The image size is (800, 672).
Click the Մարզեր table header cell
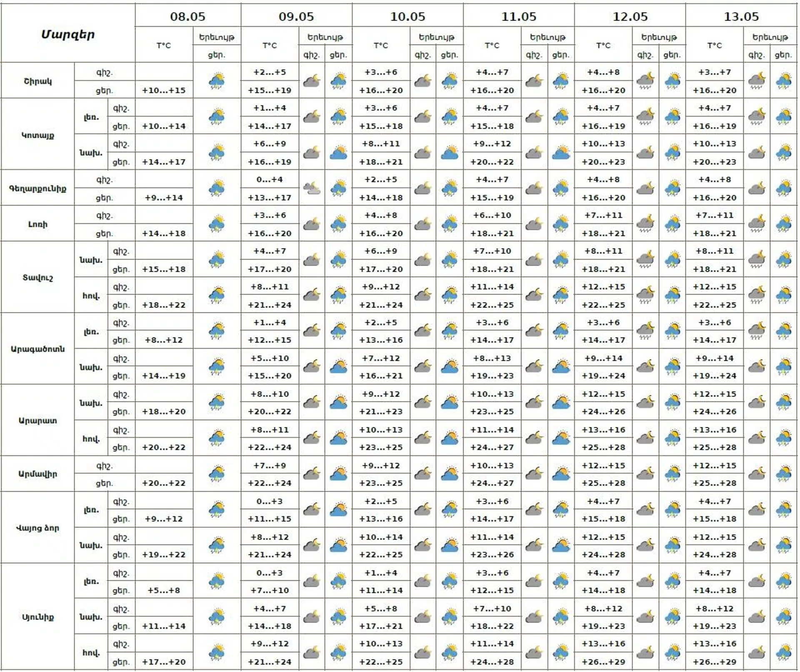click(68, 34)
